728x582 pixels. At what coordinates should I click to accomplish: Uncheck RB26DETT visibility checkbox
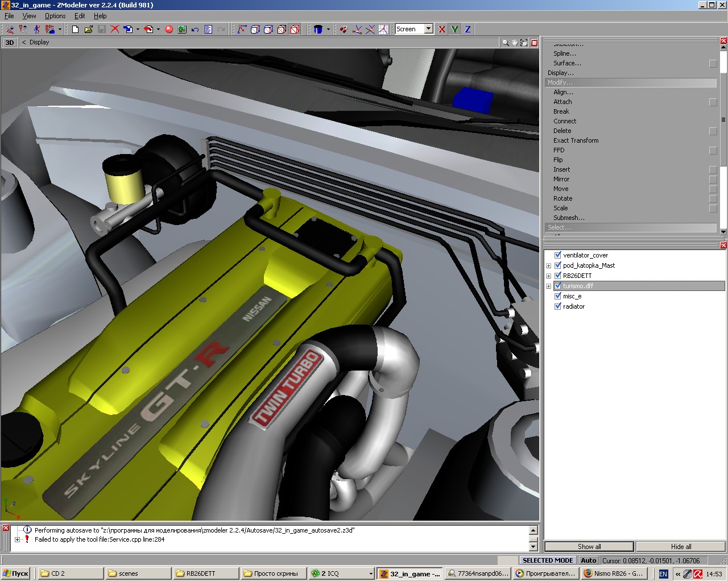(x=558, y=276)
